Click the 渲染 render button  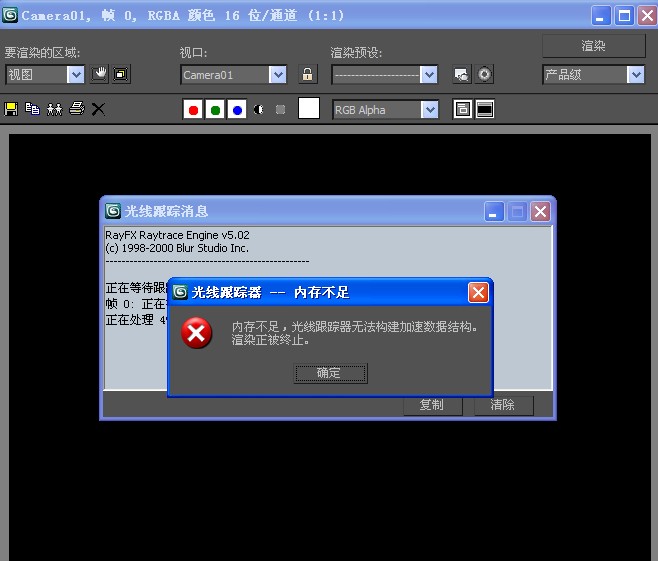pos(594,46)
